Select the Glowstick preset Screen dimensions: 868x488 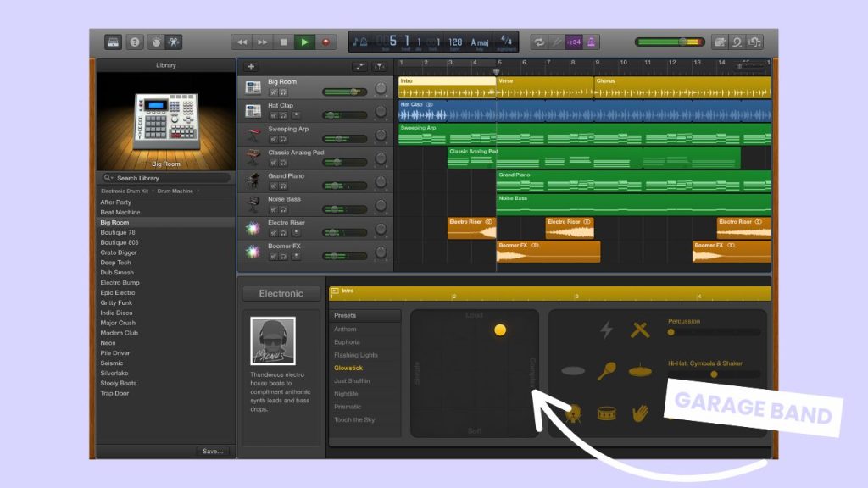(348, 368)
